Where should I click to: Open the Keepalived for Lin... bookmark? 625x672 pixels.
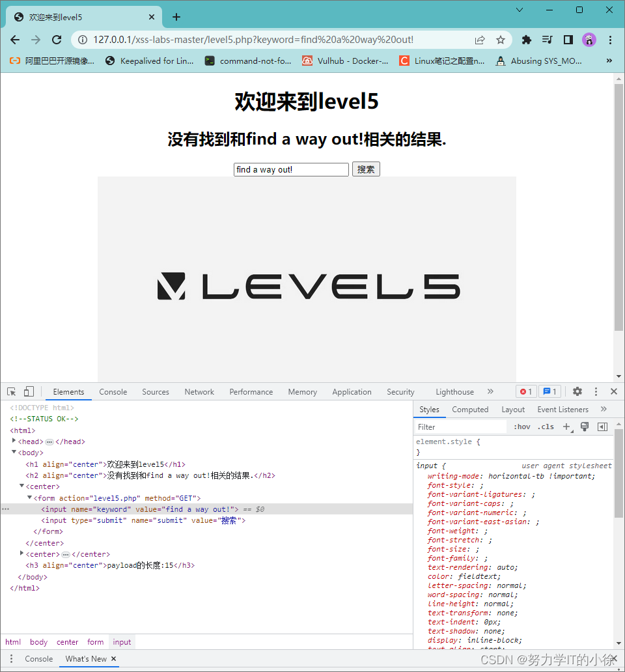coord(150,61)
